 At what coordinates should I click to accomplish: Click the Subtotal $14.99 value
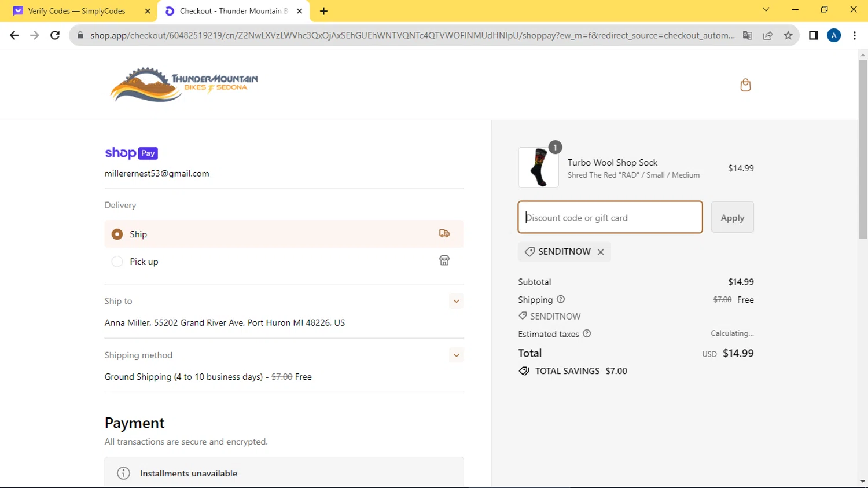(741, 282)
